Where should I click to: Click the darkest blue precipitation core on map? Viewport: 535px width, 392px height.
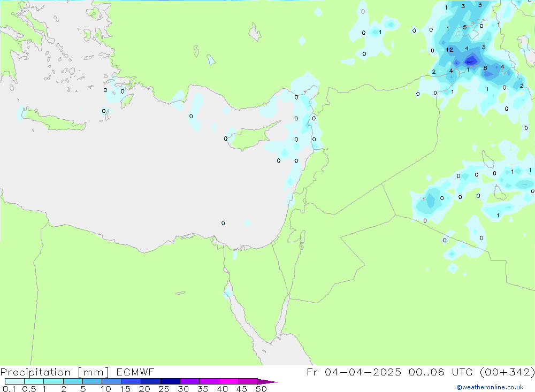[x=471, y=62]
